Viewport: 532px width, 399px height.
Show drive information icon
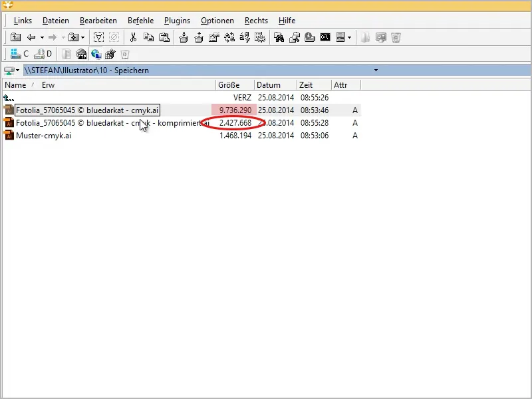click(309, 37)
